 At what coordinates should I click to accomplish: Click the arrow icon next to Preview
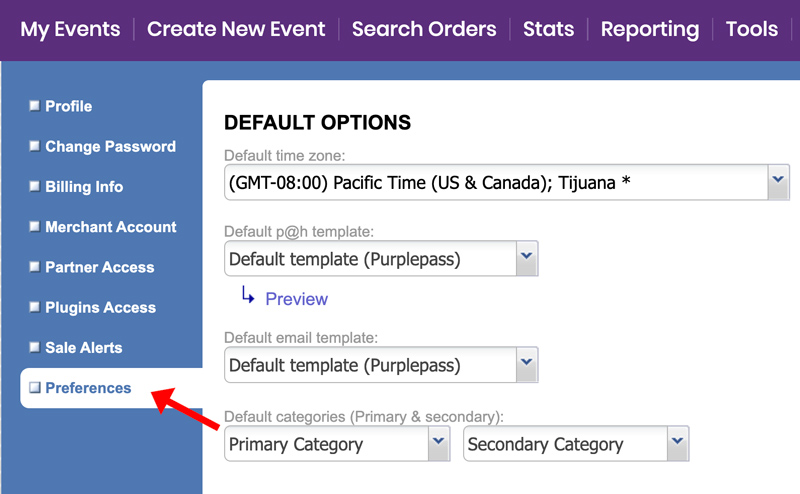pyautogui.click(x=248, y=295)
